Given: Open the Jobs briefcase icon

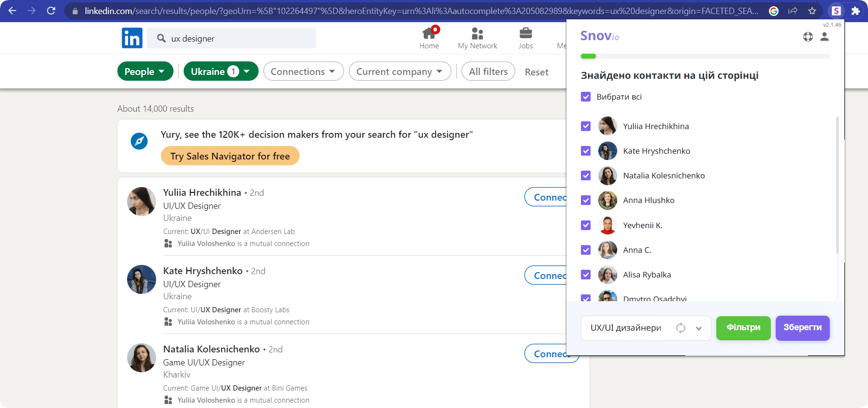Looking at the screenshot, I should (526, 33).
